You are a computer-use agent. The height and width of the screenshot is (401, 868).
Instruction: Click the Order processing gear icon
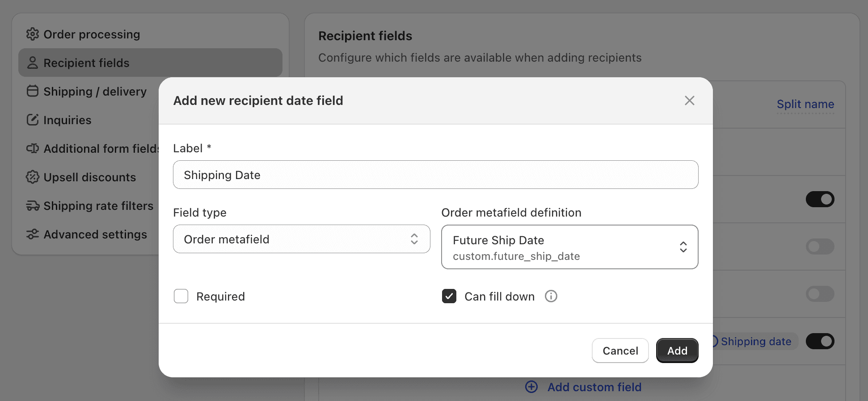point(33,34)
